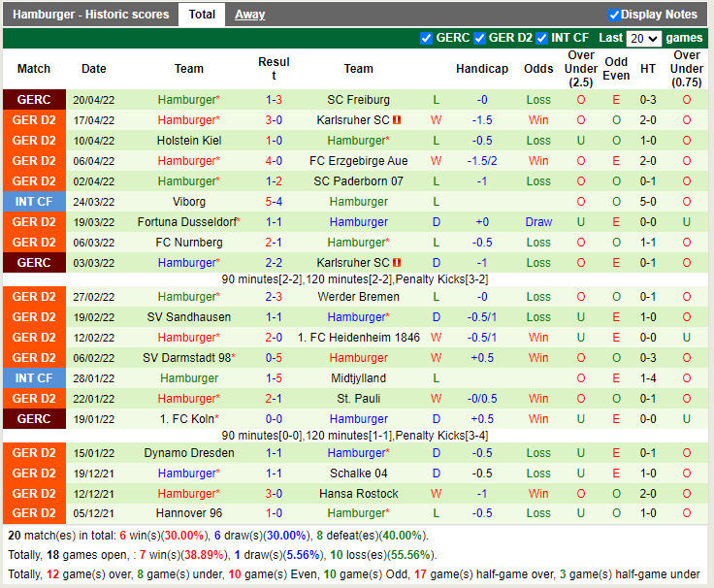This screenshot has width=714, height=588.
Task: Toggle the Display Notes checkbox
Action: tap(614, 15)
